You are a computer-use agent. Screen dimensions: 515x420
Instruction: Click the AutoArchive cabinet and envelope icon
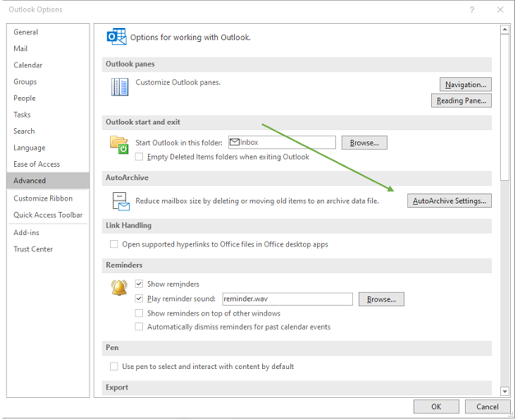121,201
